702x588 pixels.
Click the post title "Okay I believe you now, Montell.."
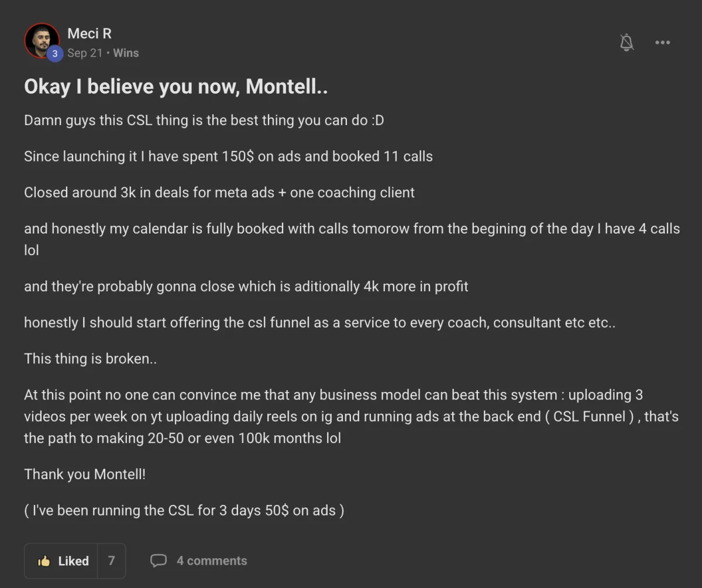pos(175,87)
